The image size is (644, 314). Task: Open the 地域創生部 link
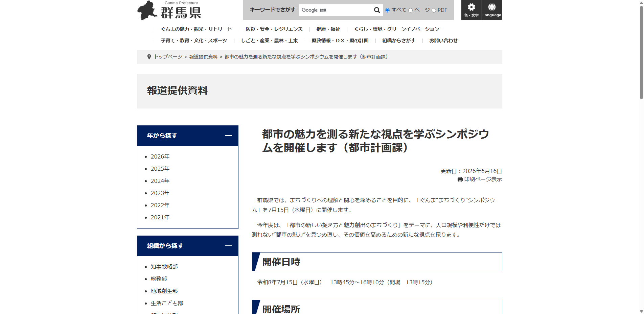tap(164, 291)
